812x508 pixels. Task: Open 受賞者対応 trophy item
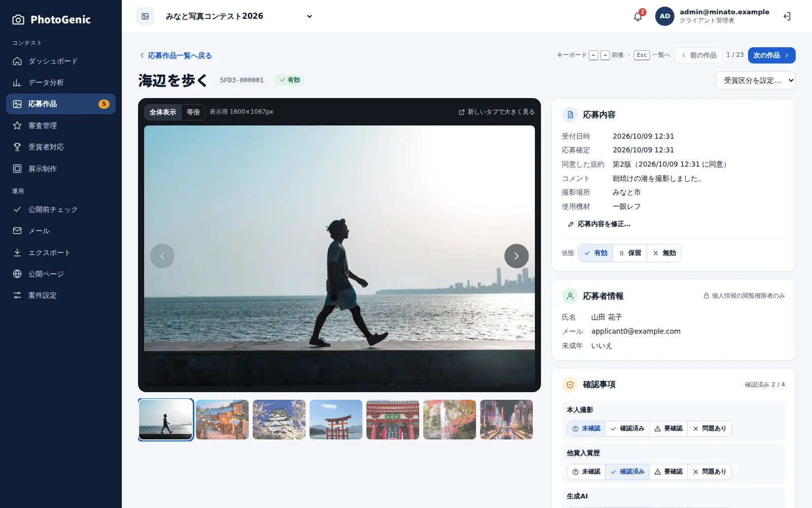(x=61, y=147)
